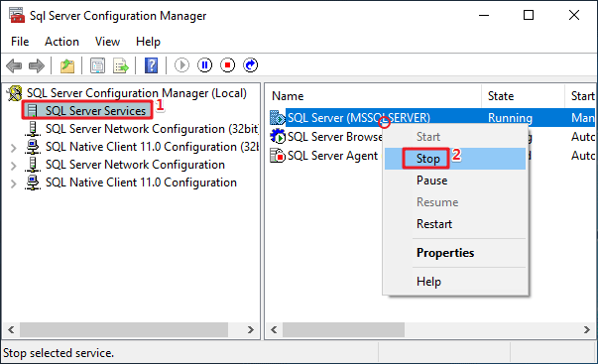Sort by the Name column header
The image size is (598, 364).
pyautogui.click(x=374, y=96)
